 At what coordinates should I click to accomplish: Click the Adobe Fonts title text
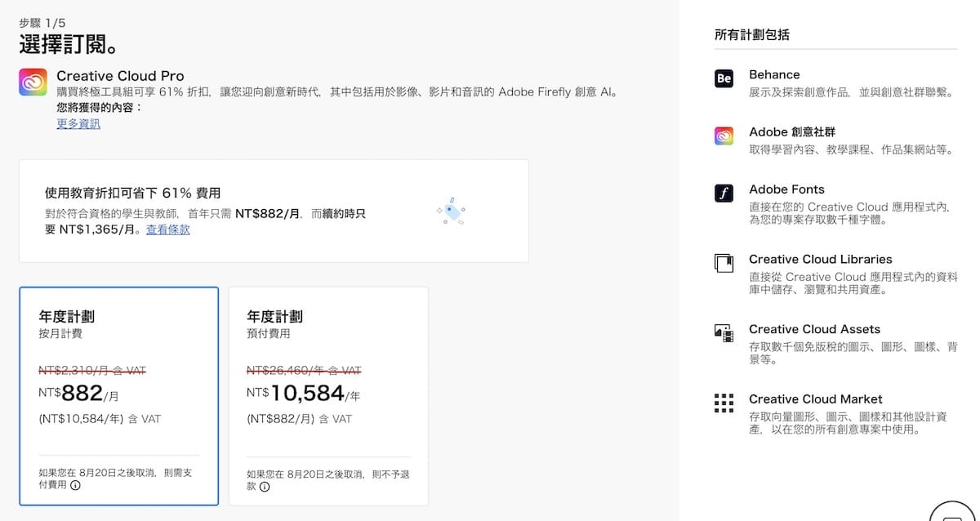[x=786, y=189]
